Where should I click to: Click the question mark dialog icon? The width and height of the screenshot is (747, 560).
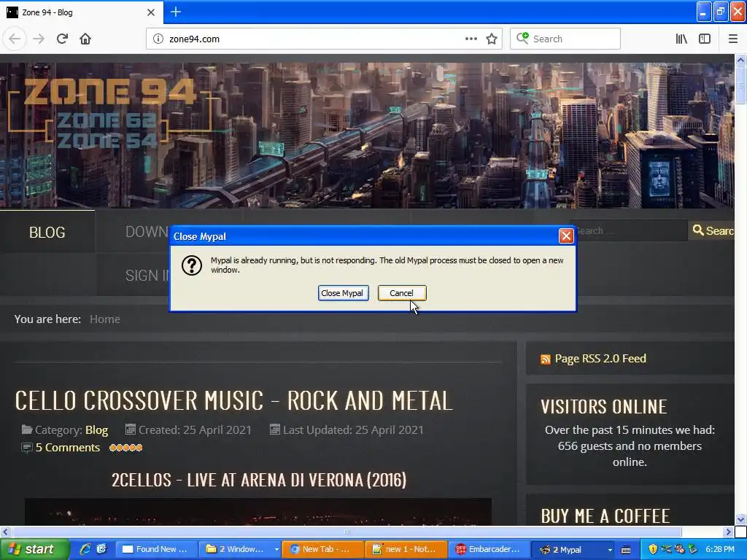tap(192, 265)
